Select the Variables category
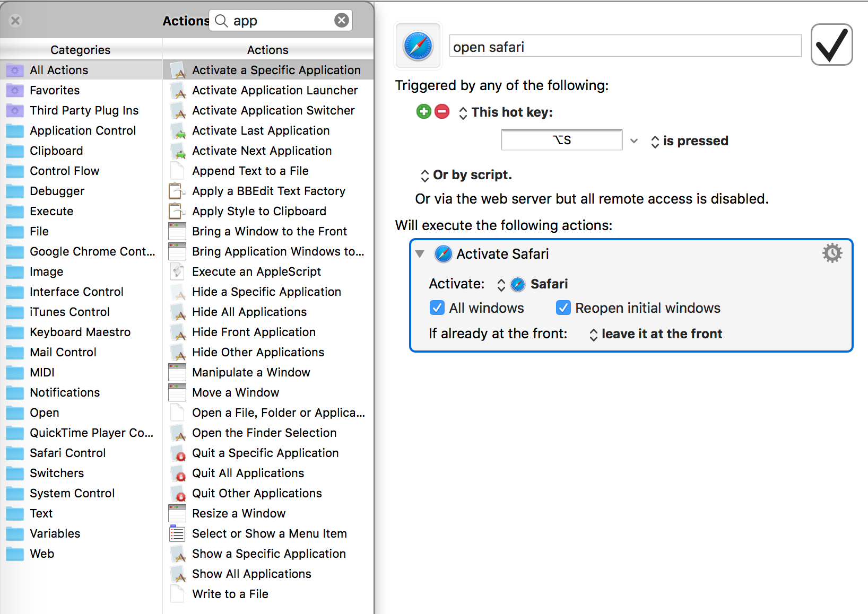This screenshot has width=868, height=614. [x=81, y=533]
